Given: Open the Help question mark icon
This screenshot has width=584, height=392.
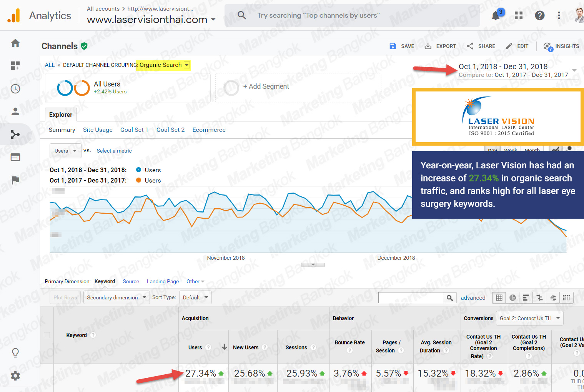Looking at the screenshot, I should [540, 15].
